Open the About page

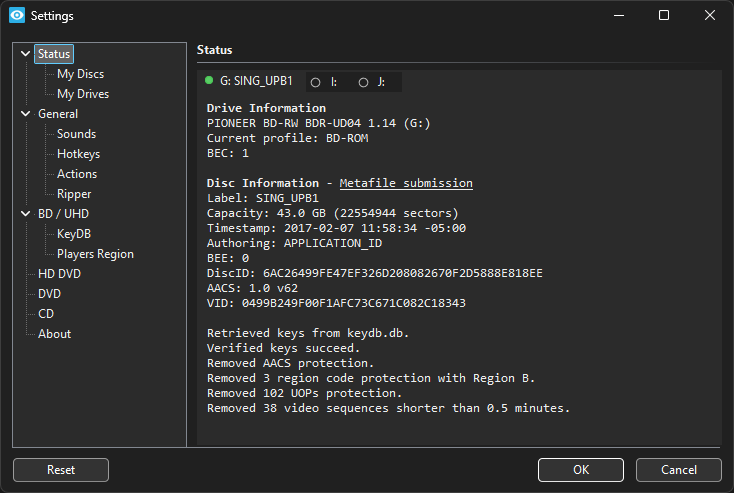pyautogui.click(x=55, y=334)
